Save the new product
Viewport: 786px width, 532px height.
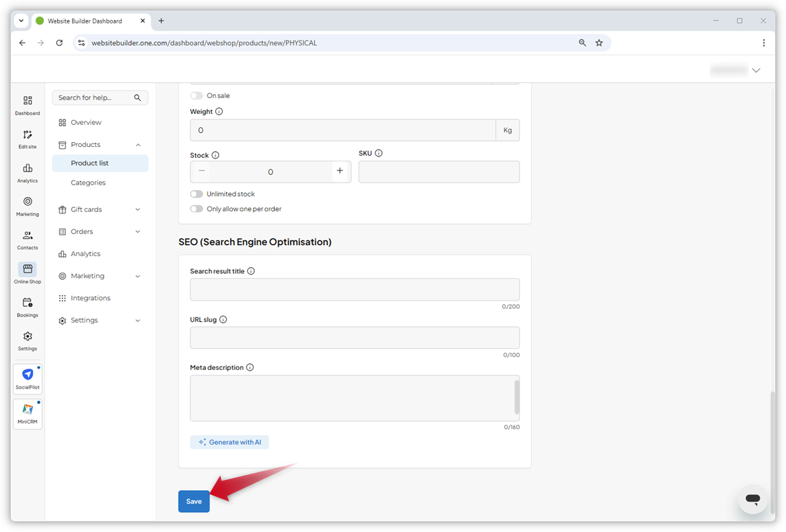[x=193, y=502]
